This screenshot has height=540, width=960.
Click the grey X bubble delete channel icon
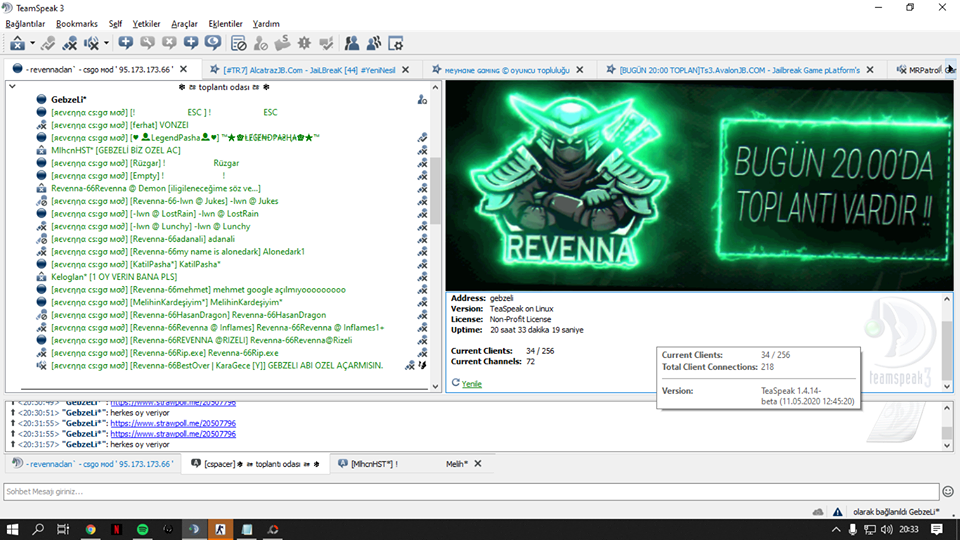click(169, 43)
